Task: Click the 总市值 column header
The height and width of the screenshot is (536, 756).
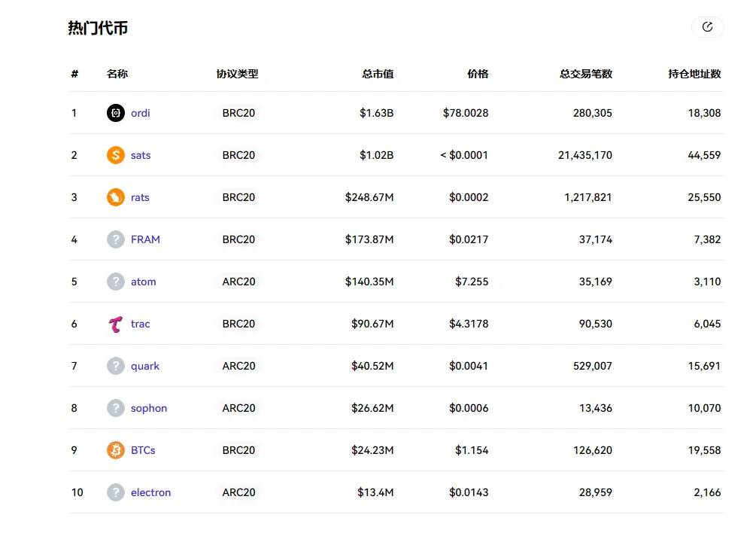Action: click(378, 74)
